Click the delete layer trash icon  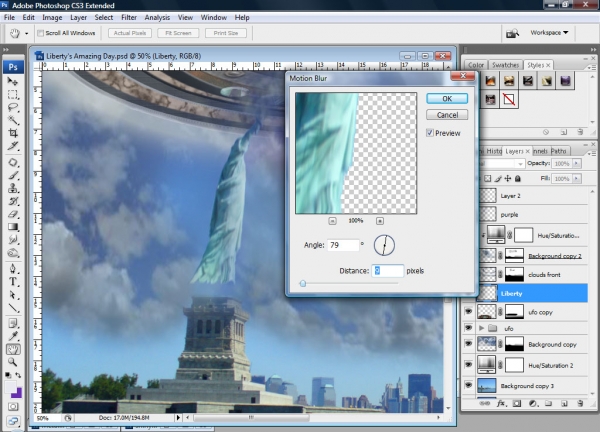[580, 403]
